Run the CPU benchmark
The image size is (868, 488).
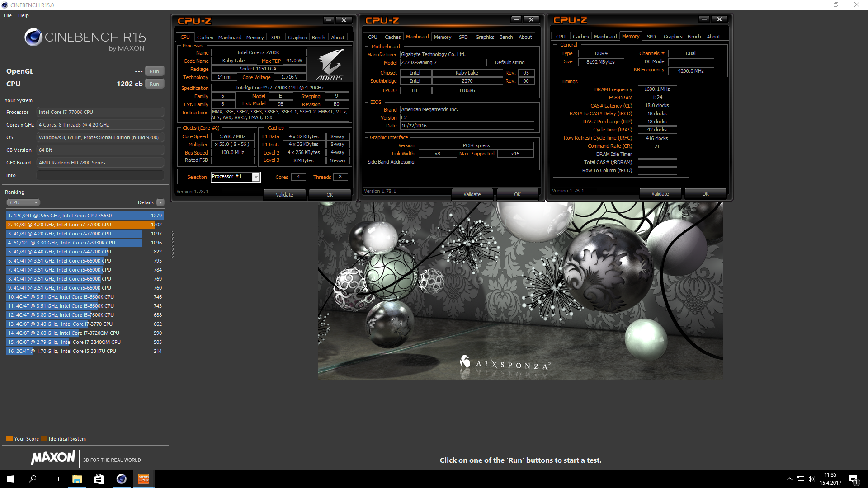154,84
